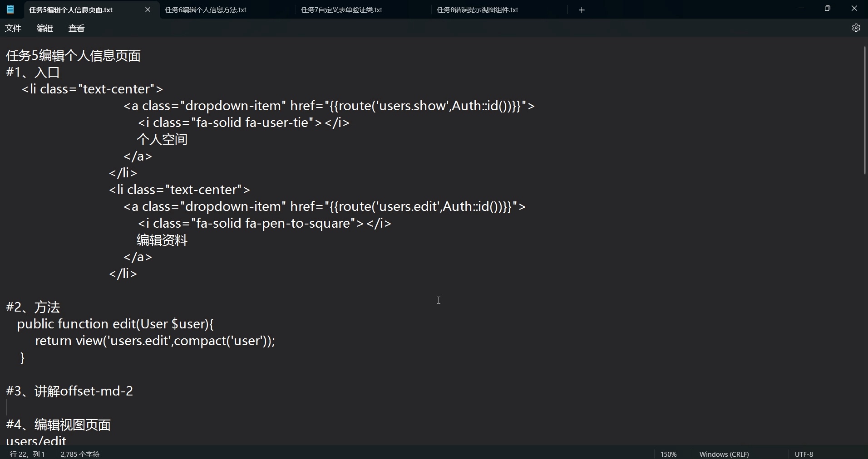Switch to 任务6编辑个人信息方法.txt tab

pos(205,10)
